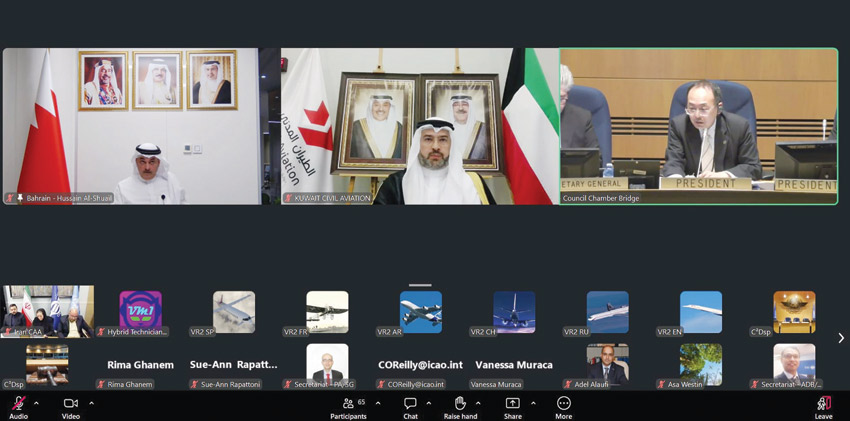This screenshot has height=421, width=850.
Task: Unmute microphone with the Audio button
Action: pos(18,403)
